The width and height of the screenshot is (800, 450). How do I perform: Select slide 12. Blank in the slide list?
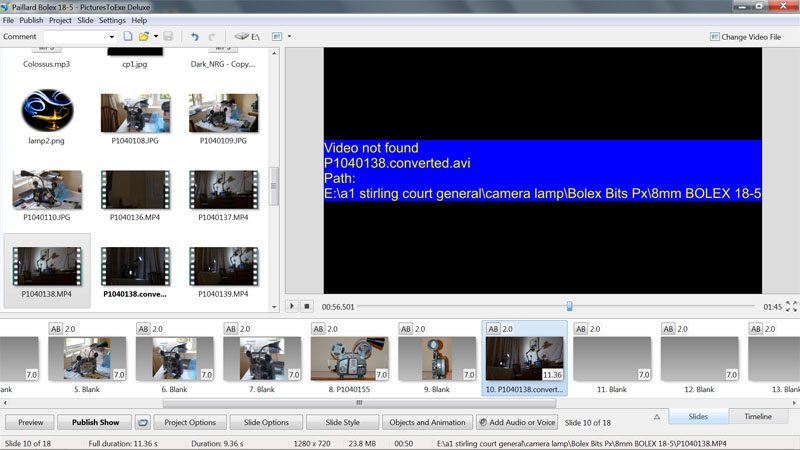[699, 359]
